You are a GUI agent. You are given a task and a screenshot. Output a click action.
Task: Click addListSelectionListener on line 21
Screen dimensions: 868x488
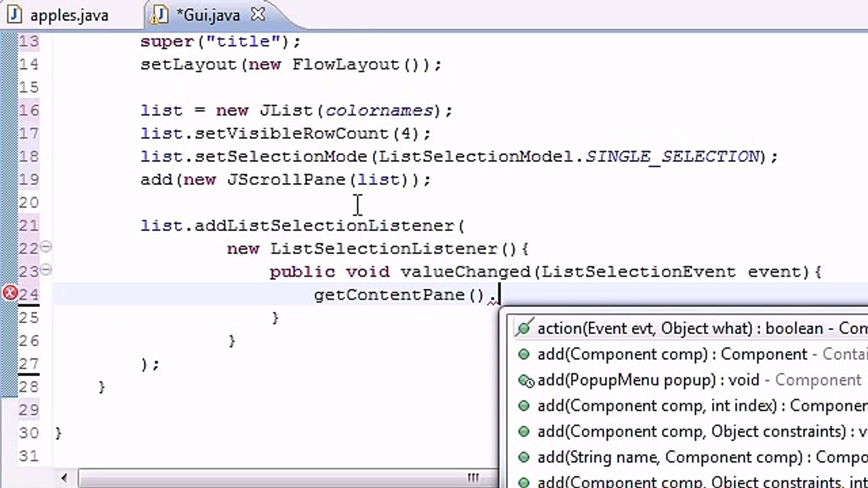click(324, 226)
